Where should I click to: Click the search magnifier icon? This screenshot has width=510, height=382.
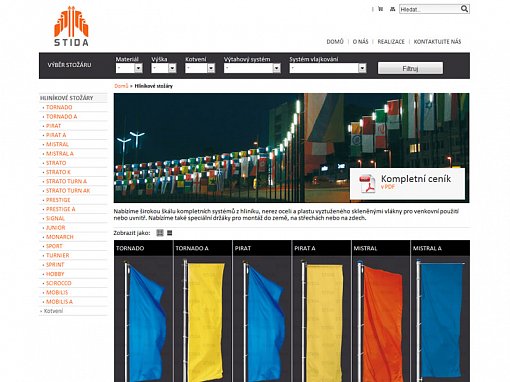[x=464, y=9]
